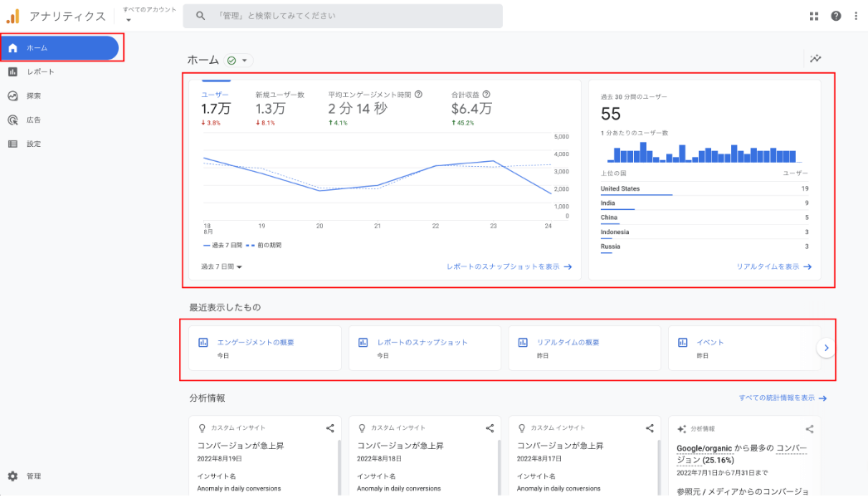Click the 前の期間 legend entry under the chart

tap(264, 246)
